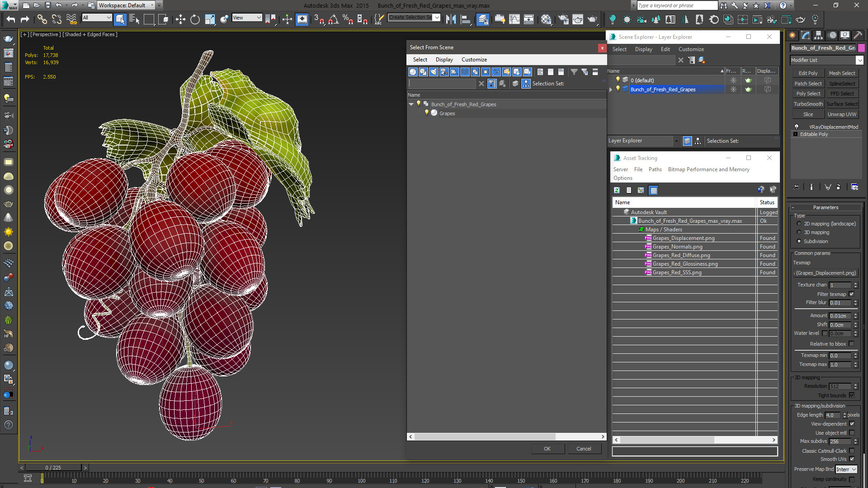This screenshot has height=488, width=868.
Task: Open Display menu in Select From Scene
Action: pyautogui.click(x=444, y=60)
